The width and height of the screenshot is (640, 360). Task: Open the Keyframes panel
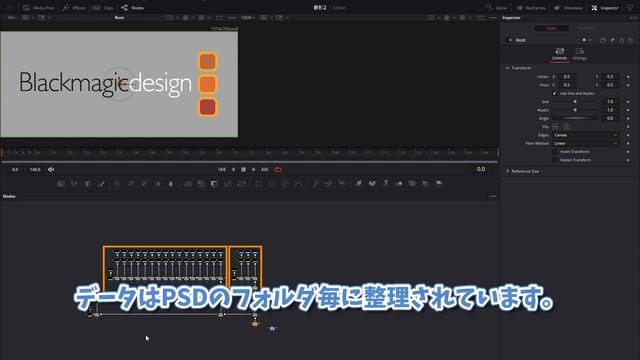click(530, 8)
